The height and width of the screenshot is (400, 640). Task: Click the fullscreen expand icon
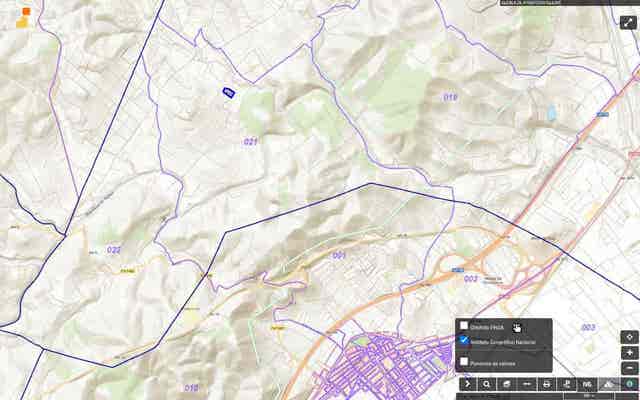point(628,22)
